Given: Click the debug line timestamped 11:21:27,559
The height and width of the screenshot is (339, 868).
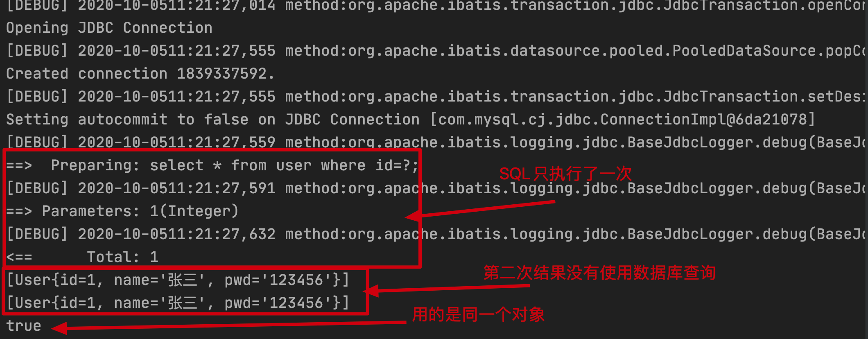Looking at the screenshot, I should [x=437, y=142].
